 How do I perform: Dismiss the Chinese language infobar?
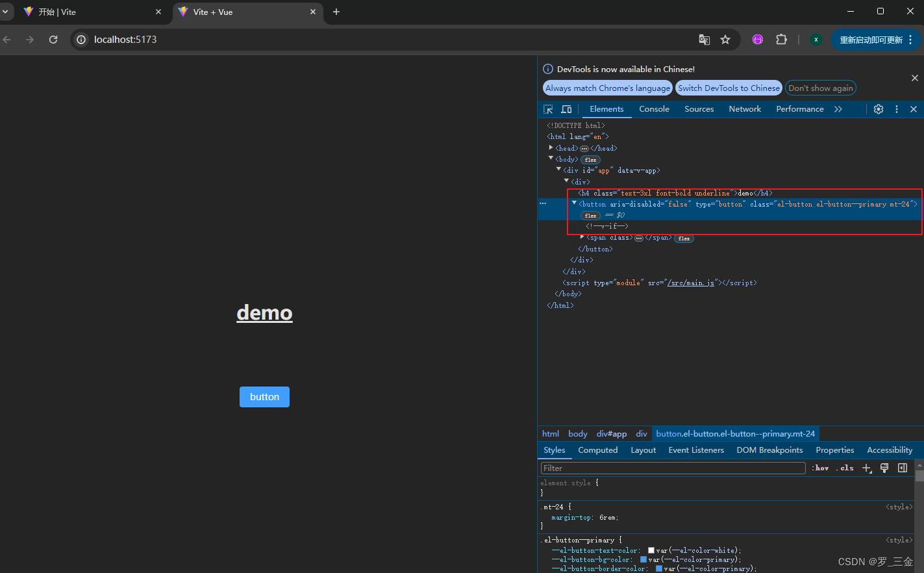click(x=915, y=78)
